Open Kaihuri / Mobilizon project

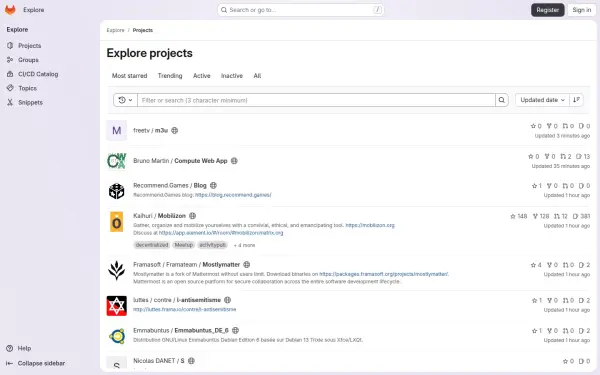(159, 216)
